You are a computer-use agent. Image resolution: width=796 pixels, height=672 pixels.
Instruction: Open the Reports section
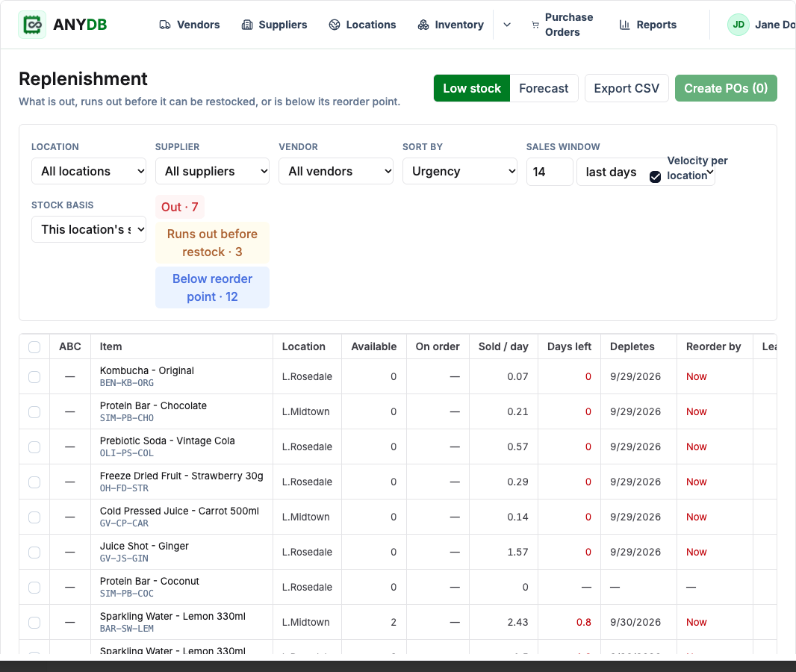coord(647,25)
